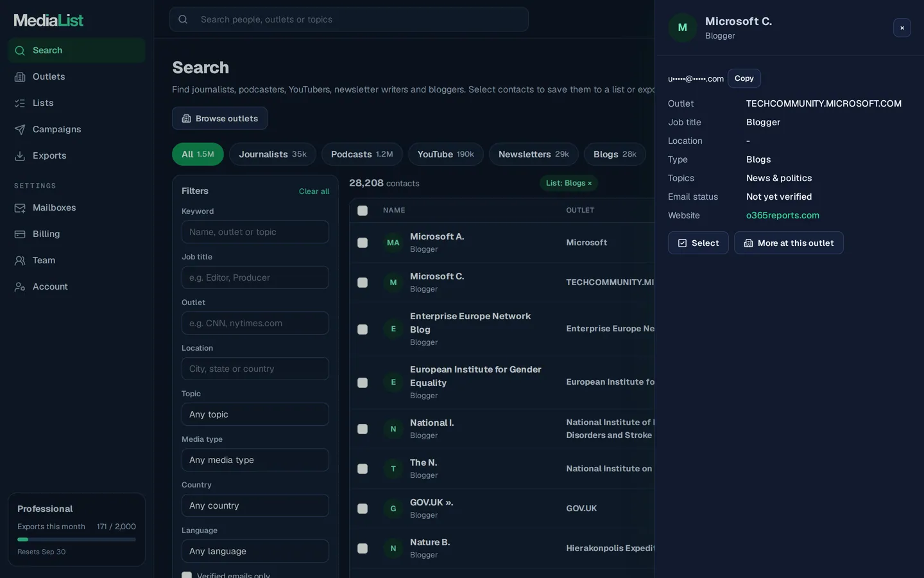This screenshot has width=924, height=578.
Task: Open the Any topic dropdown
Action: tap(255, 414)
